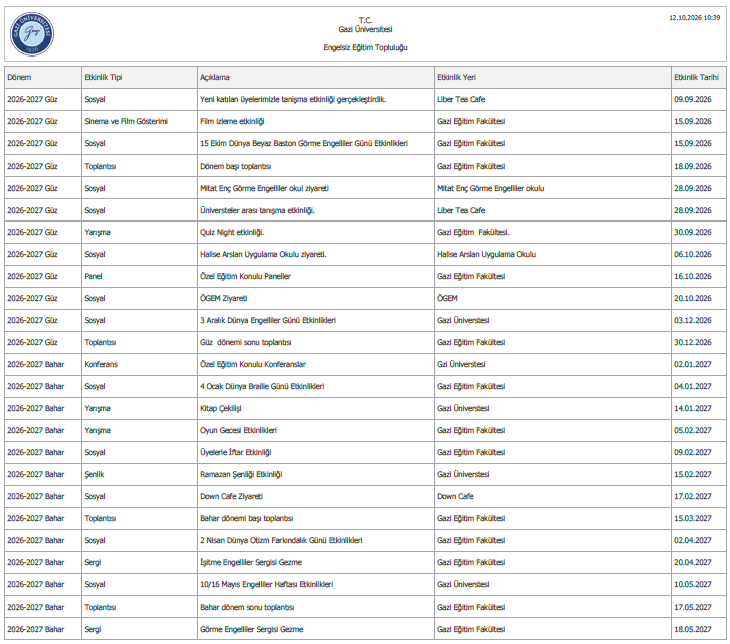This screenshot has height=644, width=730.
Task: Click the timestamp 12.10.2026 10:39
Action: pos(695,18)
